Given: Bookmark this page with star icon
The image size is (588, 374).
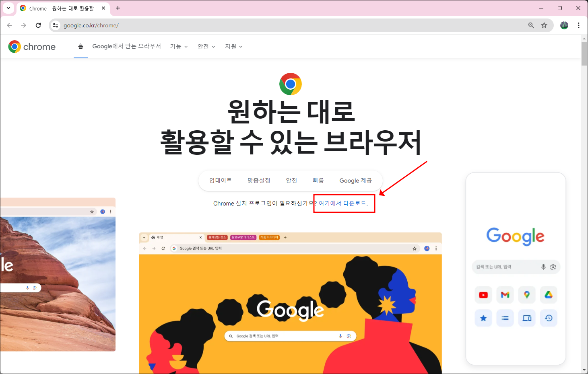Looking at the screenshot, I should point(544,25).
